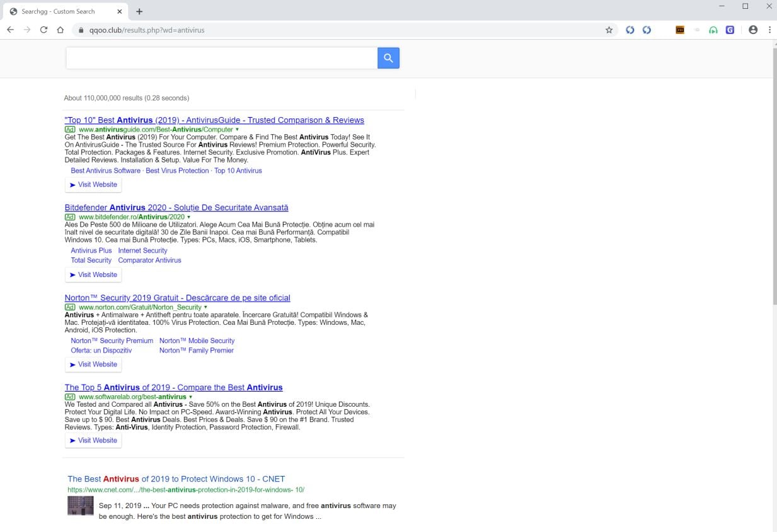The width and height of the screenshot is (777, 532).
Task: Click the Ad badge beside softwarelab.org
Action: tap(70, 397)
